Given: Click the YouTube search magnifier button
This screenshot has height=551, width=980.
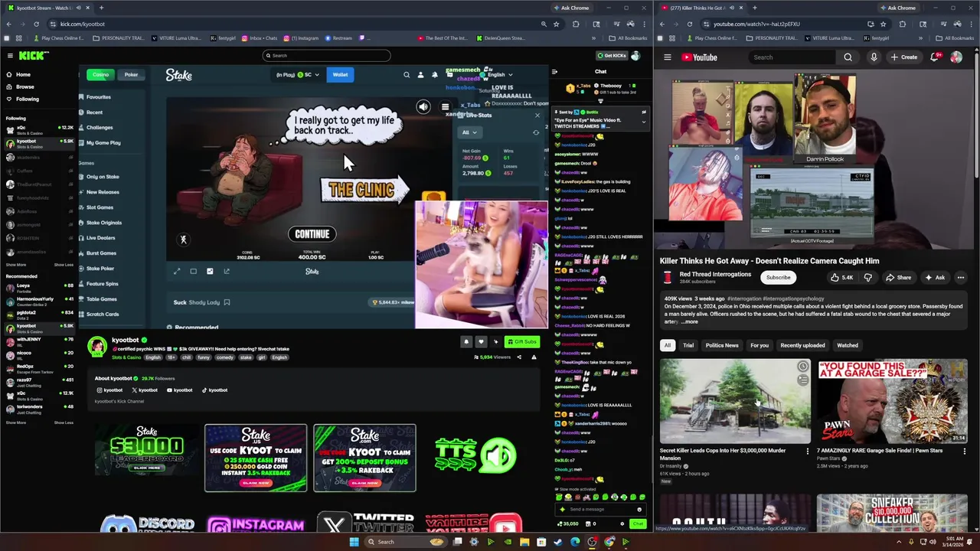Looking at the screenshot, I should (848, 57).
